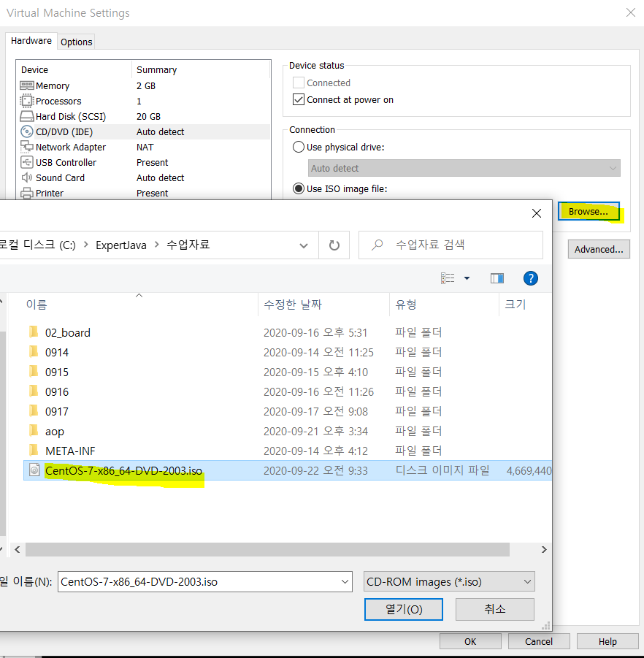Select Use ISO image file radio button

[299, 188]
